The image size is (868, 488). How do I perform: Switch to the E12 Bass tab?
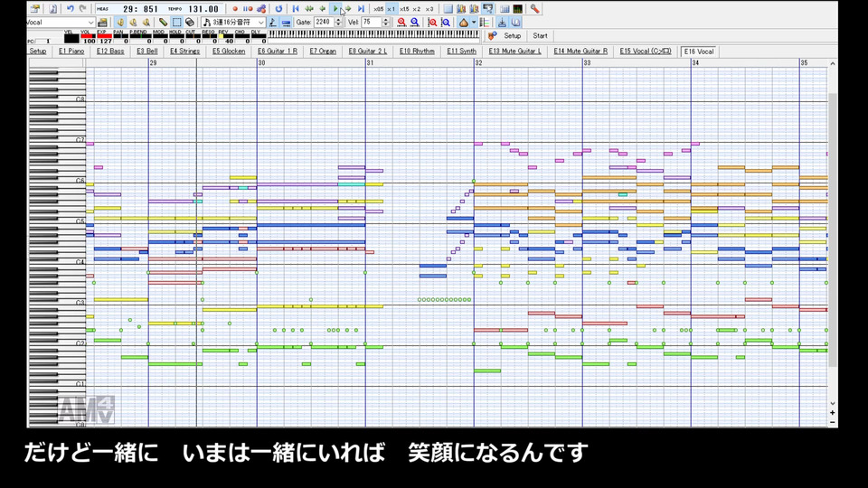[x=110, y=51]
